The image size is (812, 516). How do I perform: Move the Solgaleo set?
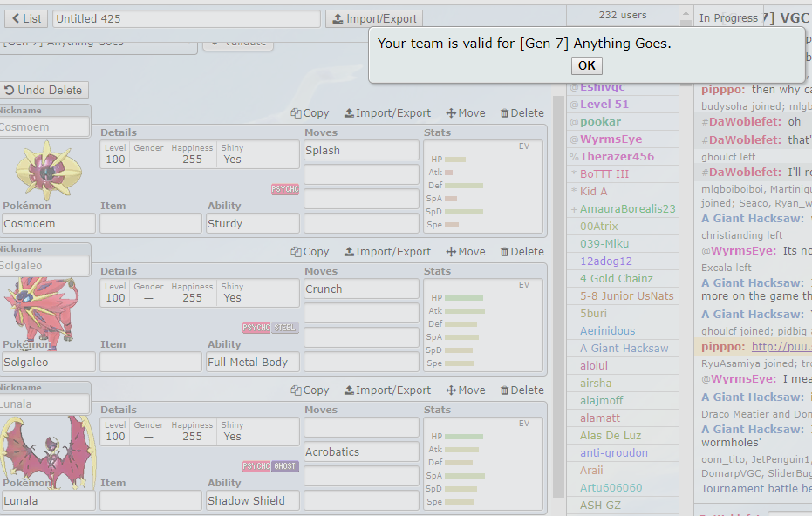pos(466,252)
